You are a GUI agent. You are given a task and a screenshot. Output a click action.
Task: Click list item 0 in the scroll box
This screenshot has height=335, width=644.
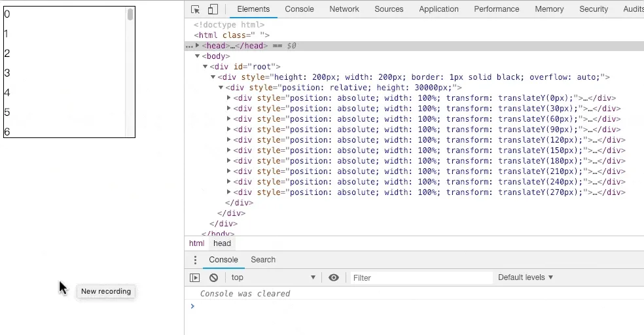click(x=7, y=14)
